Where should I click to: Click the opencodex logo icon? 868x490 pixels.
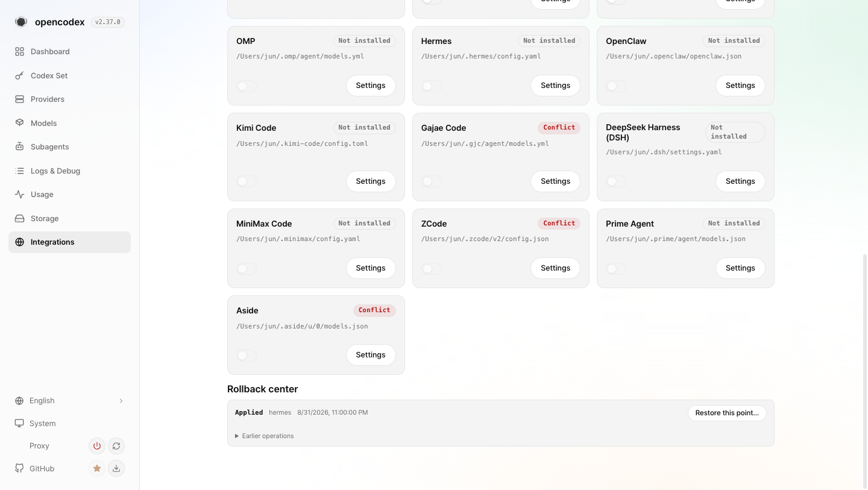21,22
